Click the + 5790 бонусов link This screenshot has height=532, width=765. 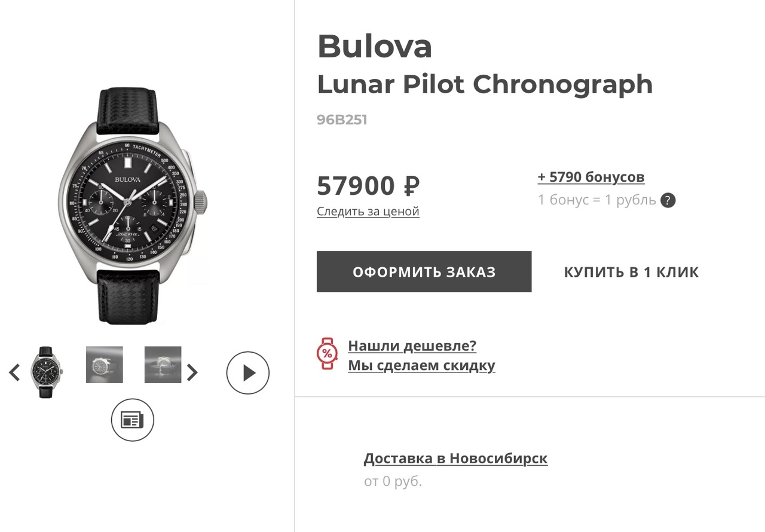point(590,177)
